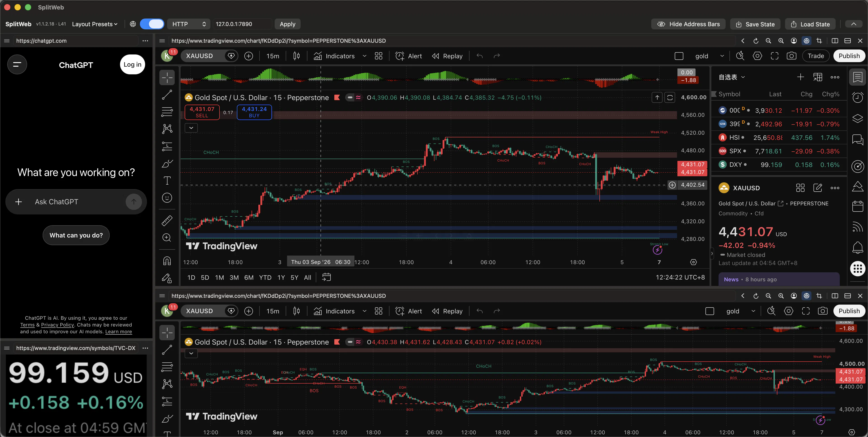
Task: Select the zoom in tool in top chart
Action: tap(167, 237)
